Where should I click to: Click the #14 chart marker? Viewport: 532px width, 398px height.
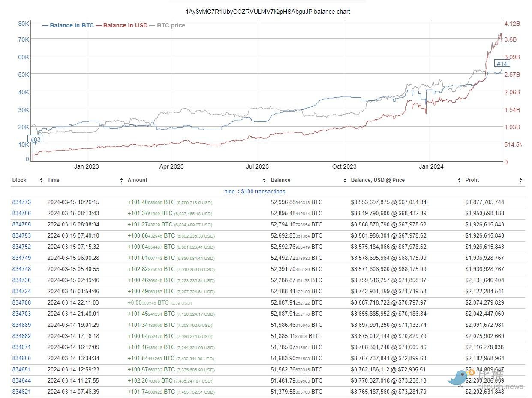[502, 64]
